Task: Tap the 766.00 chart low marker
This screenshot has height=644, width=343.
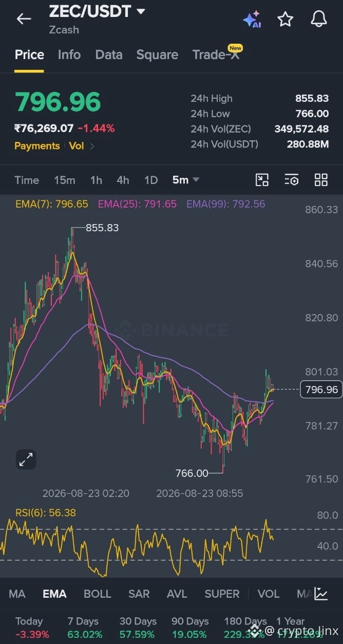Action: click(x=192, y=473)
